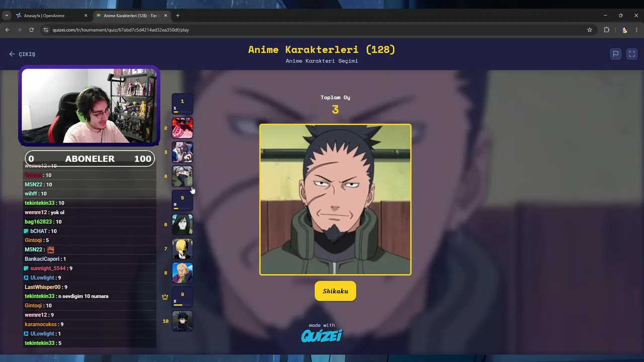Select the rank 7 blond character thumbnail
This screenshot has width=644, height=362.
point(182,248)
